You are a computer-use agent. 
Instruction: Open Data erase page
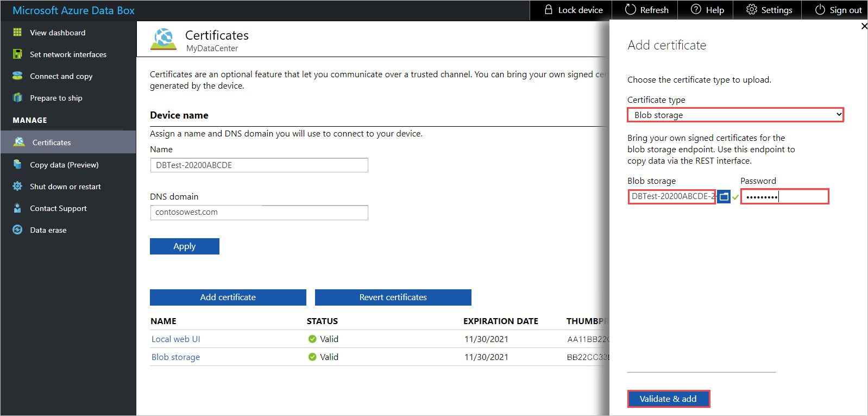click(x=48, y=230)
